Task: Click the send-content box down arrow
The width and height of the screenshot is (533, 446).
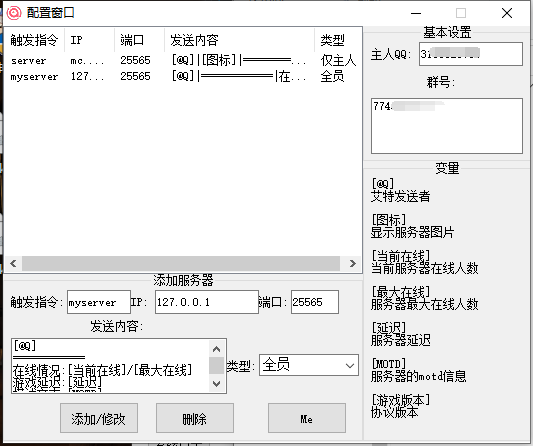Action: 217,384
